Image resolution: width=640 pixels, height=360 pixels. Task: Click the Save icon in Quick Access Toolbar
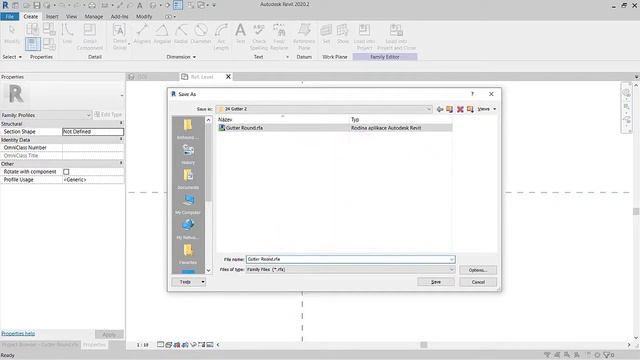coord(37,5)
